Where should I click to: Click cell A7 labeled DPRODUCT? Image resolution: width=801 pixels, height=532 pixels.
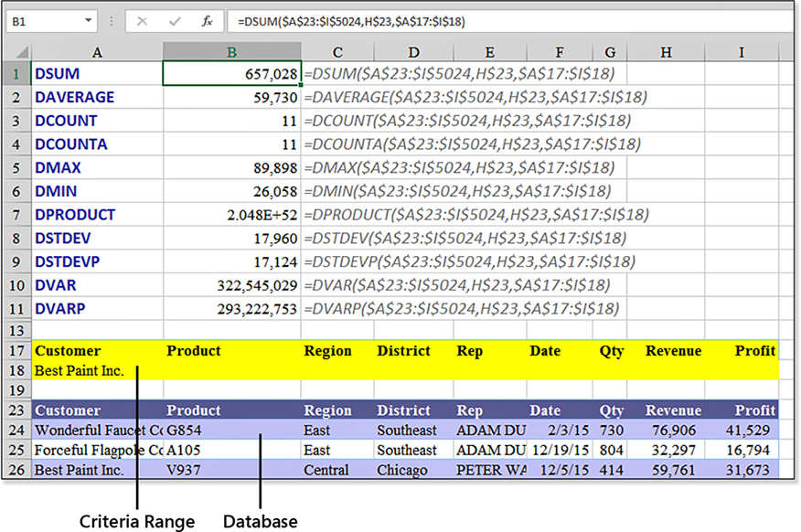pyautogui.click(x=97, y=215)
